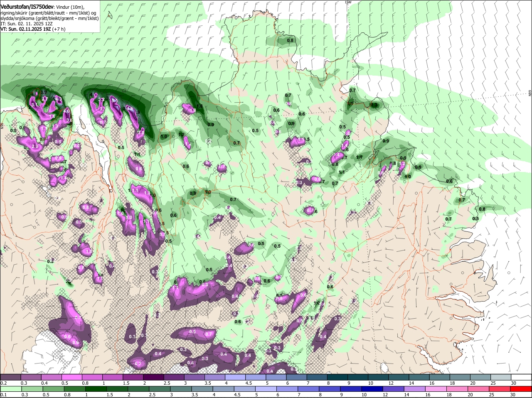The width and height of the screenshot is (532, 398).
Task: Pick the lightest green swatch above the 0.1 label
Action: 11,389
